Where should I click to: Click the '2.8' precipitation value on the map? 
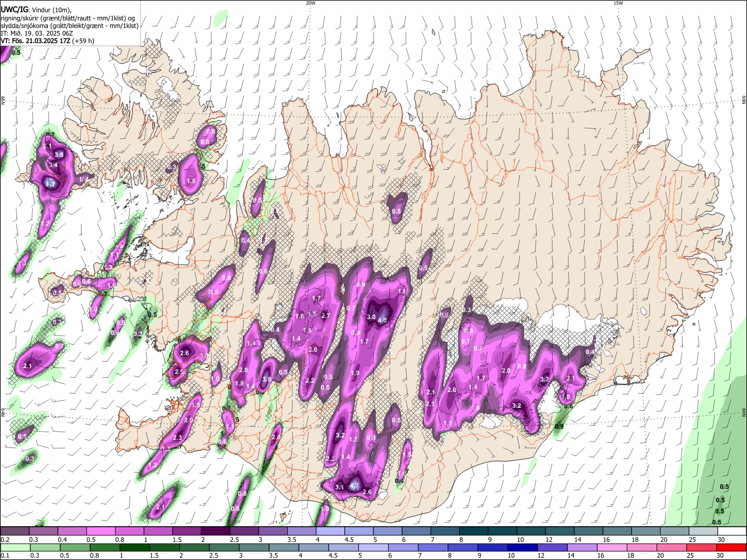276,436
